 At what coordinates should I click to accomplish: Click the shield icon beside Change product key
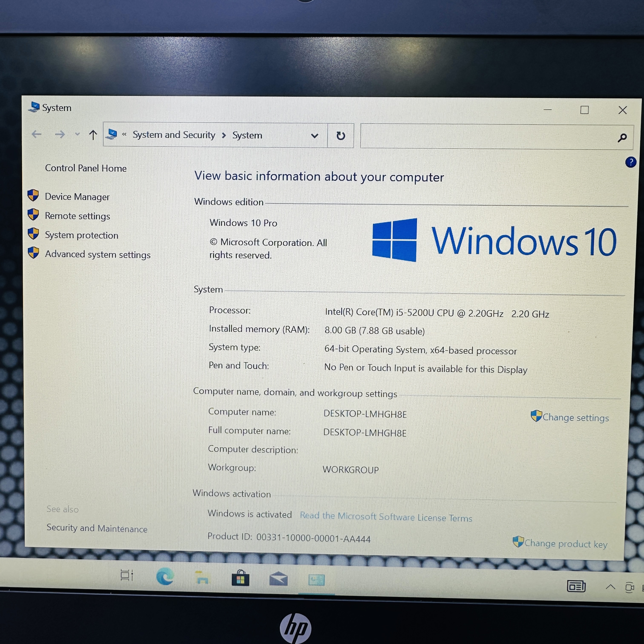click(518, 541)
